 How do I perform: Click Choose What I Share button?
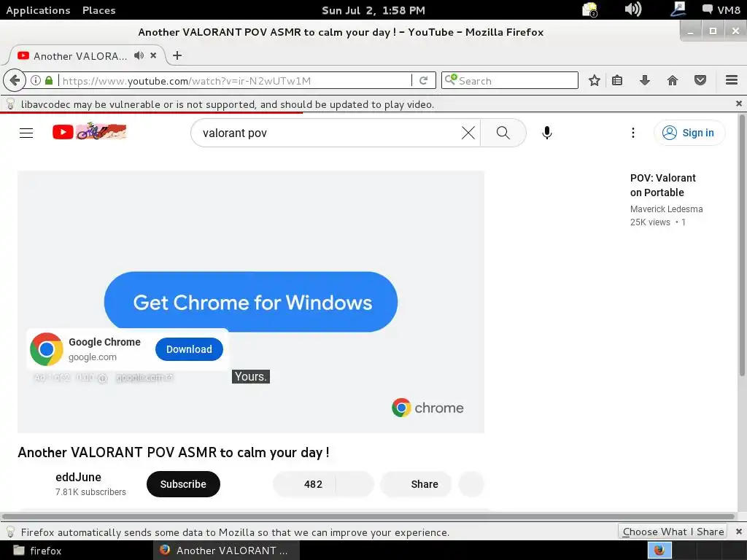672,532
